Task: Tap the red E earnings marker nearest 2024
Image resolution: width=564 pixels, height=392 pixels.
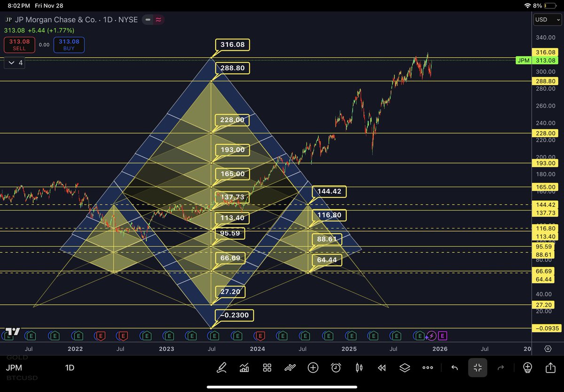Action: 260,336
